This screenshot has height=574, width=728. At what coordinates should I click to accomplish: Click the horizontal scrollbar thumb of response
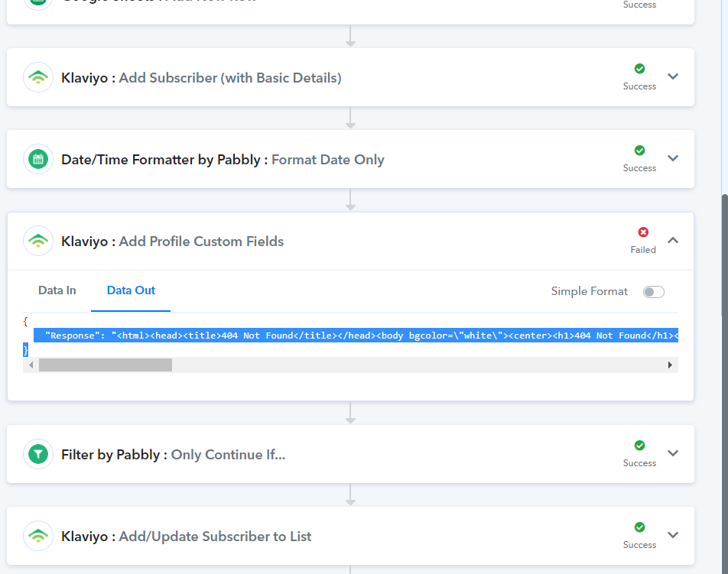pos(106,365)
